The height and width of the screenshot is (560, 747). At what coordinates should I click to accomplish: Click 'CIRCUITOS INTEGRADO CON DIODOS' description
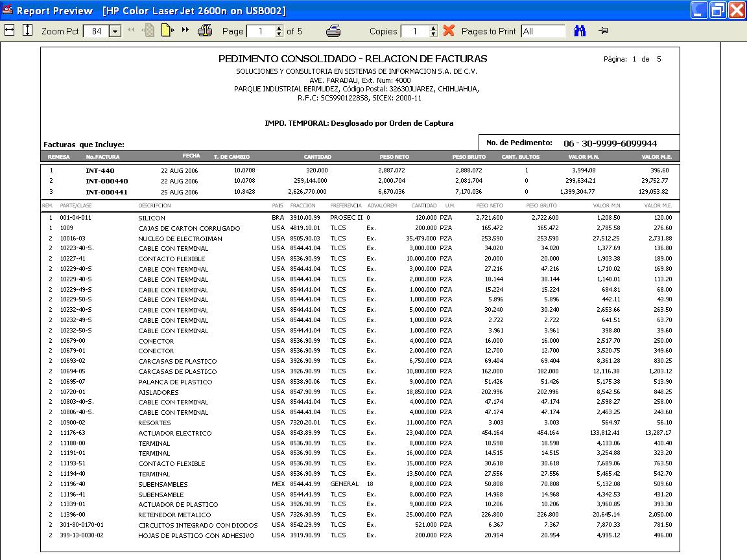coord(198,525)
